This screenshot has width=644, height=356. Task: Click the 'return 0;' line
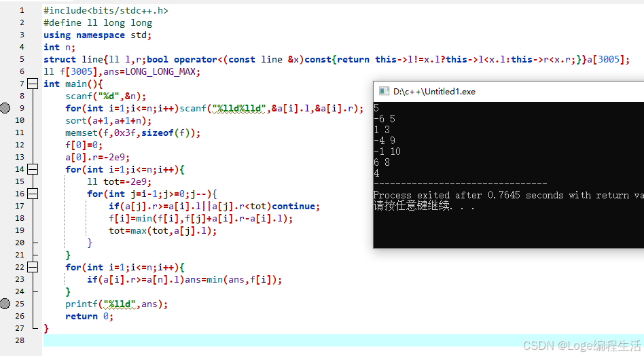(89, 316)
